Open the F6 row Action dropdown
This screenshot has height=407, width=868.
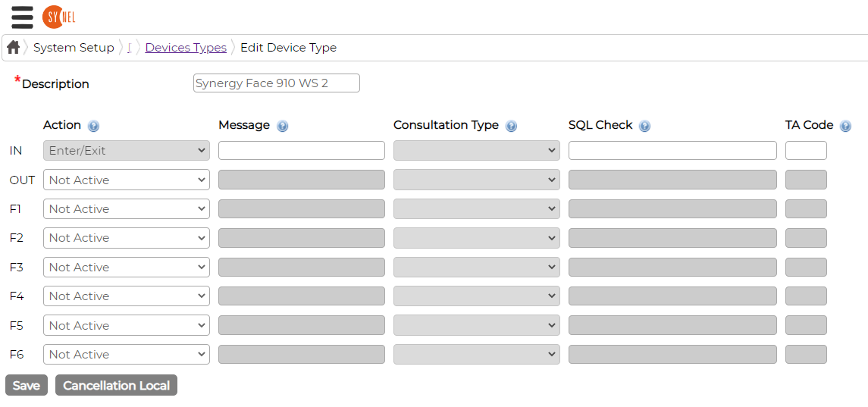click(x=126, y=355)
